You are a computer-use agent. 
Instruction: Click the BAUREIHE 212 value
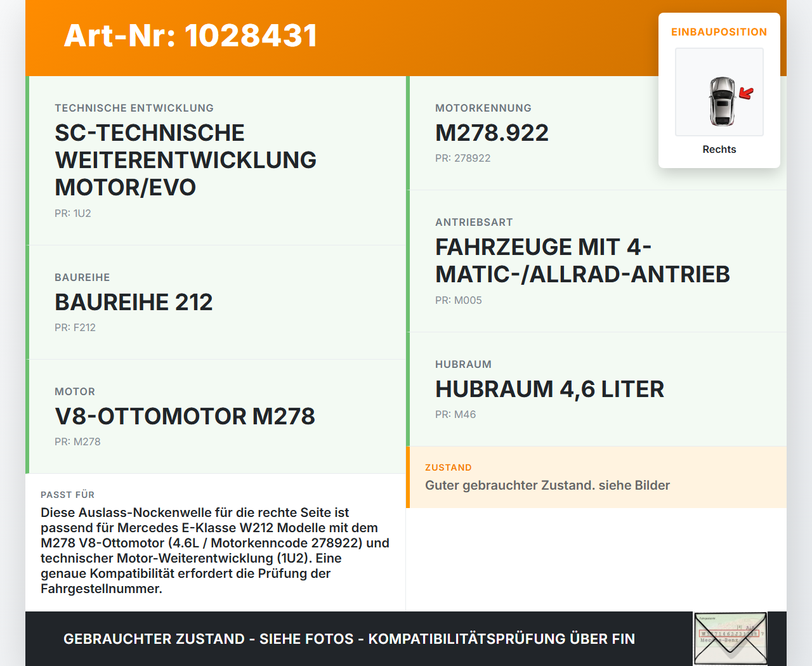point(134,302)
